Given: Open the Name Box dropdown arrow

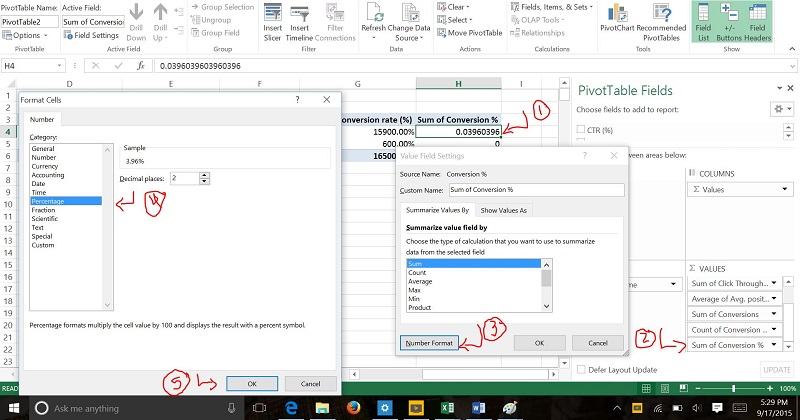Looking at the screenshot, I should (59, 66).
